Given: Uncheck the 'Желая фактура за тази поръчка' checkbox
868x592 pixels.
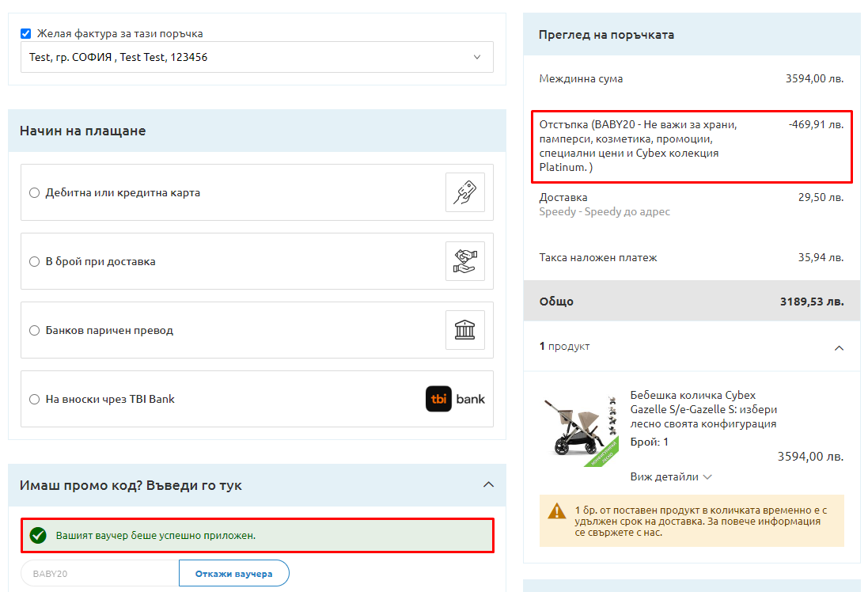Looking at the screenshot, I should (26, 33).
